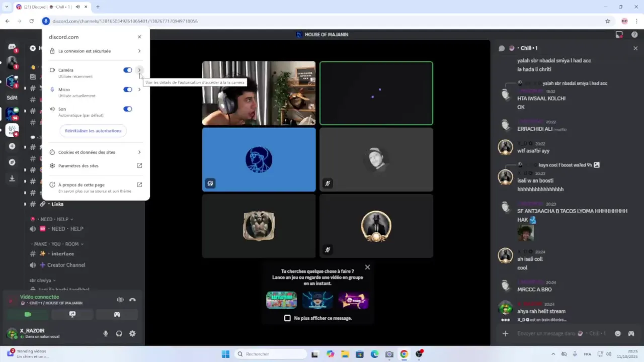Select the webcam video tile

259,93
